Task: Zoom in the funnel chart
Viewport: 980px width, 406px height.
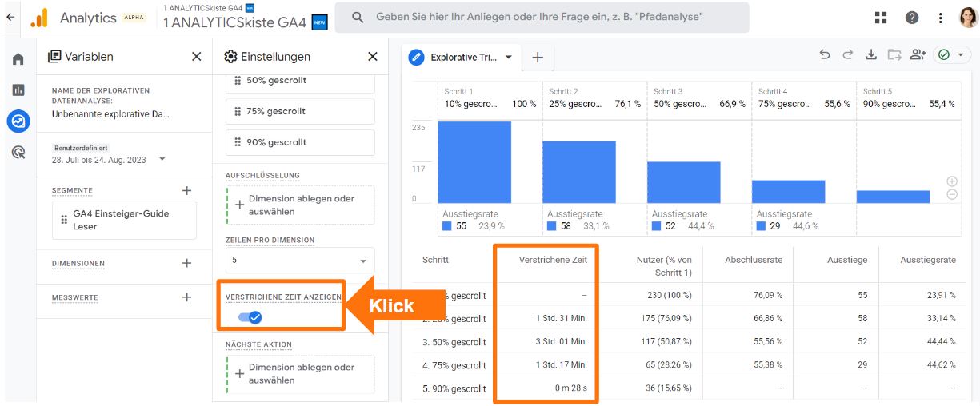Action: pyautogui.click(x=951, y=181)
